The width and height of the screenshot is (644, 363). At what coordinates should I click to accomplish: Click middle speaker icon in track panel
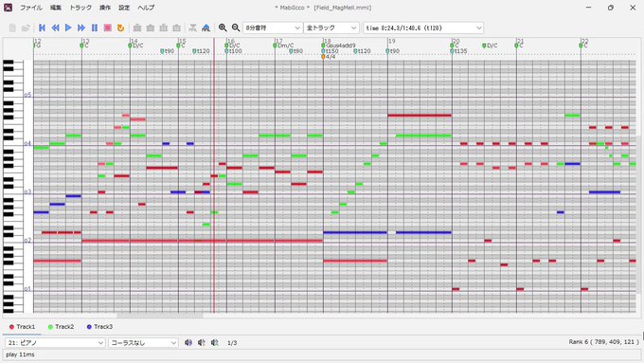[201, 342]
